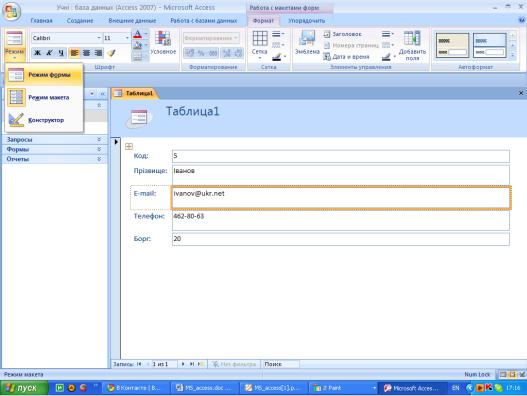This screenshot has height=396, width=527.
Task: Open line thickness dropdown in controls group
Action: coord(388,34)
